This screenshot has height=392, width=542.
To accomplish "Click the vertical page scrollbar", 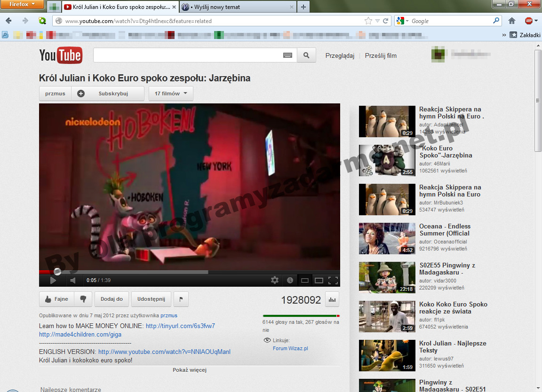I will 538,100.
